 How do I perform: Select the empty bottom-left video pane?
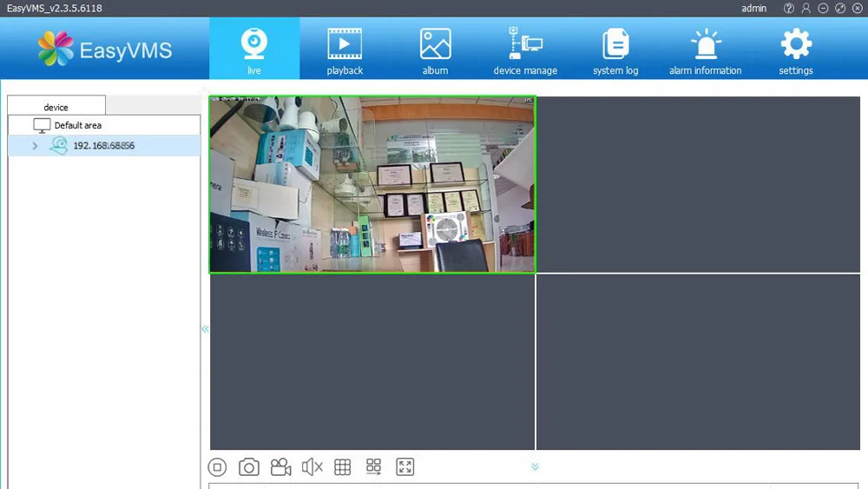pos(372,362)
